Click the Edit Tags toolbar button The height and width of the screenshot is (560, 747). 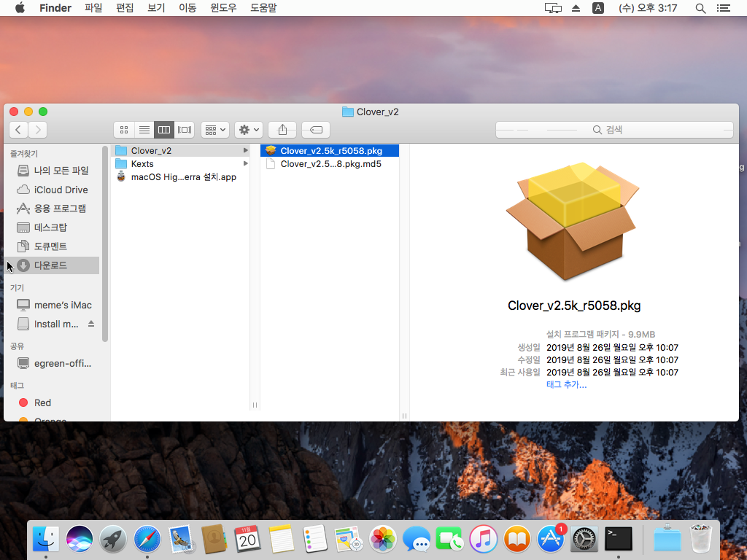[316, 130]
